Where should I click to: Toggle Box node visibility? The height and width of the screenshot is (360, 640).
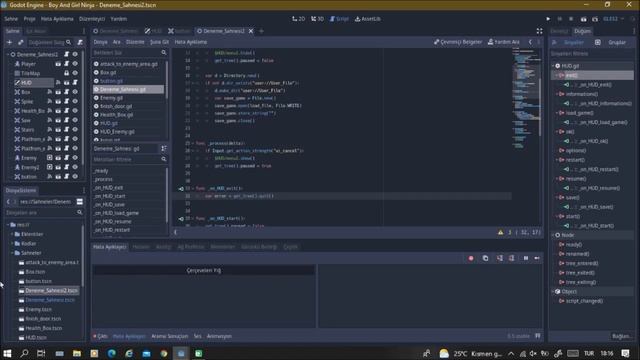tap(75, 92)
